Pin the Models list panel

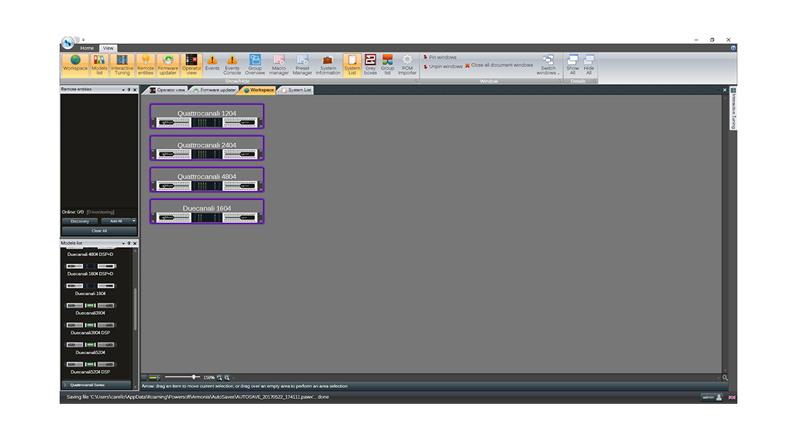tap(129, 243)
